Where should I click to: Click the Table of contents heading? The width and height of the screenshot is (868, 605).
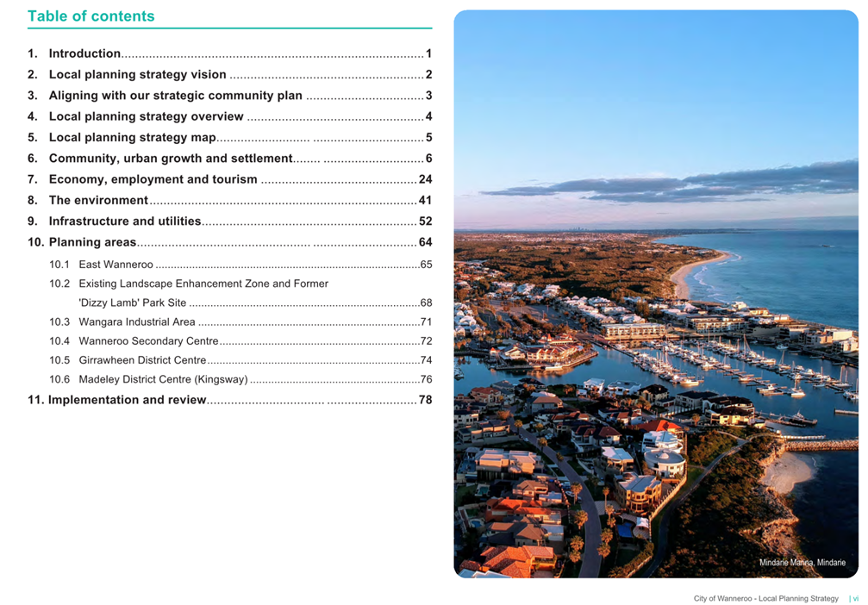tap(91, 16)
